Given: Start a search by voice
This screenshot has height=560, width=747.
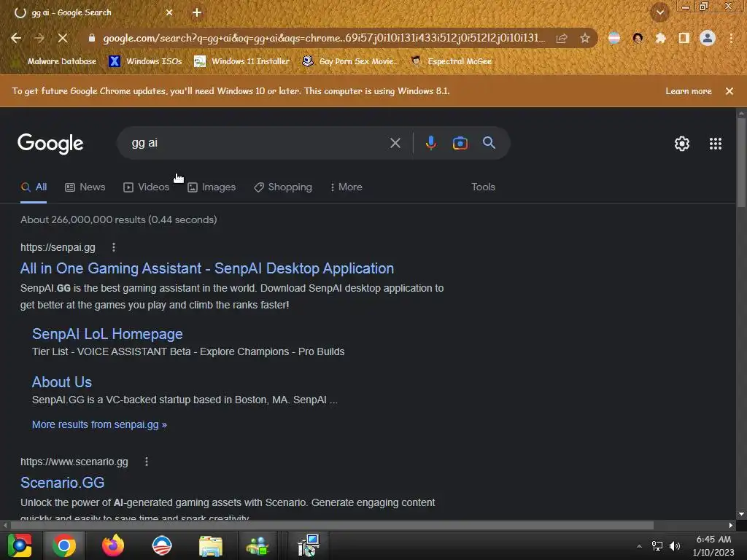Looking at the screenshot, I should 430,143.
